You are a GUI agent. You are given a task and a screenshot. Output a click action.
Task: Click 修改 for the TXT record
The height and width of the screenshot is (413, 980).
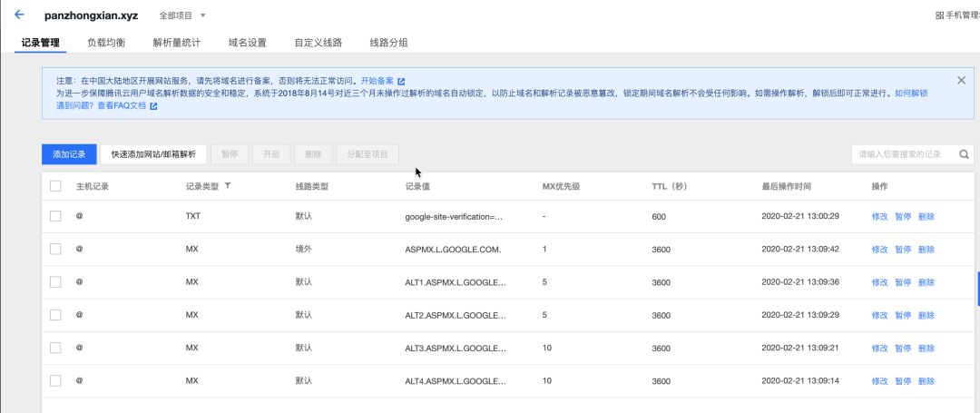[879, 216]
